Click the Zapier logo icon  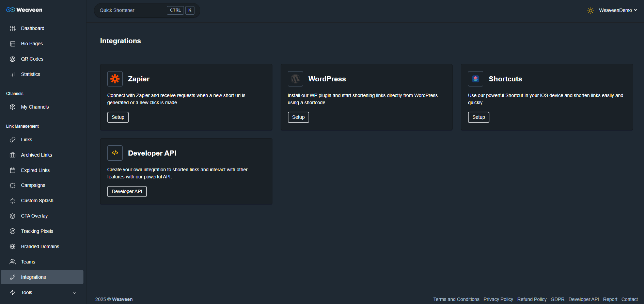pyautogui.click(x=115, y=79)
